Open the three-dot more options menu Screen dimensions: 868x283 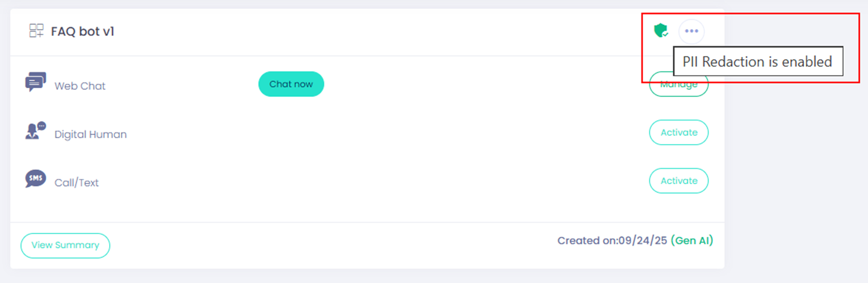(691, 31)
